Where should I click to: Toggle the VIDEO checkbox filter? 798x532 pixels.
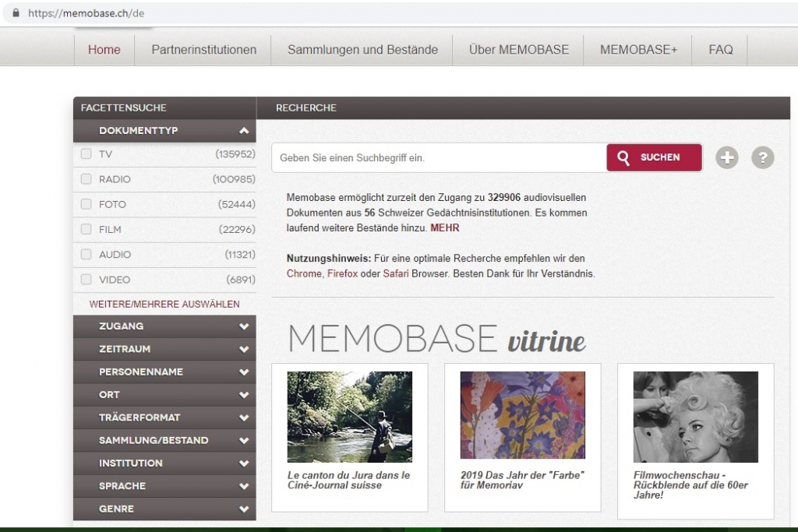[x=86, y=280]
